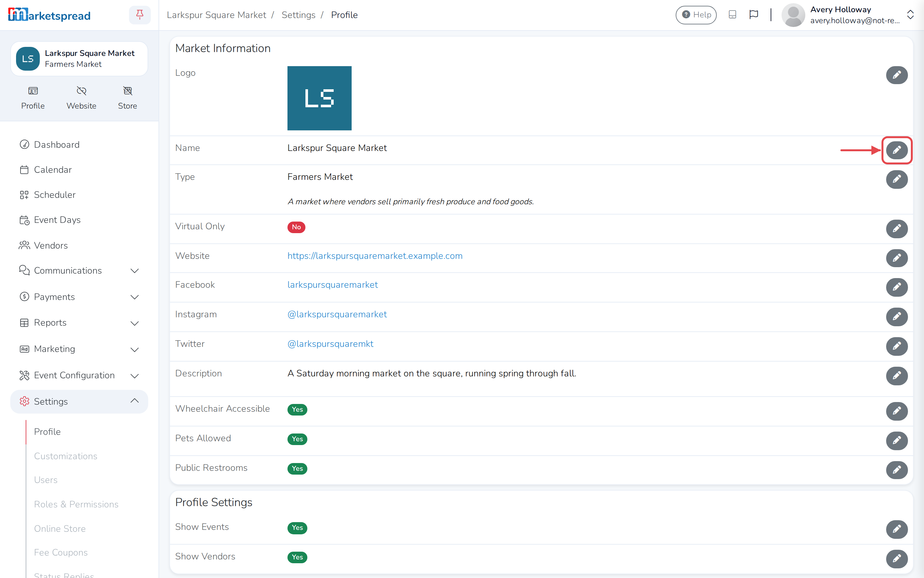Screen dimensions: 924x578
Task: Edit the market Logo
Action: (x=896, y=75)
